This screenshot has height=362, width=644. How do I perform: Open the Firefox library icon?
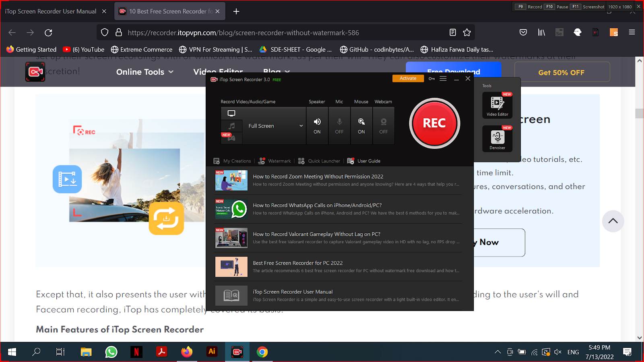click(x=542, y=33)
